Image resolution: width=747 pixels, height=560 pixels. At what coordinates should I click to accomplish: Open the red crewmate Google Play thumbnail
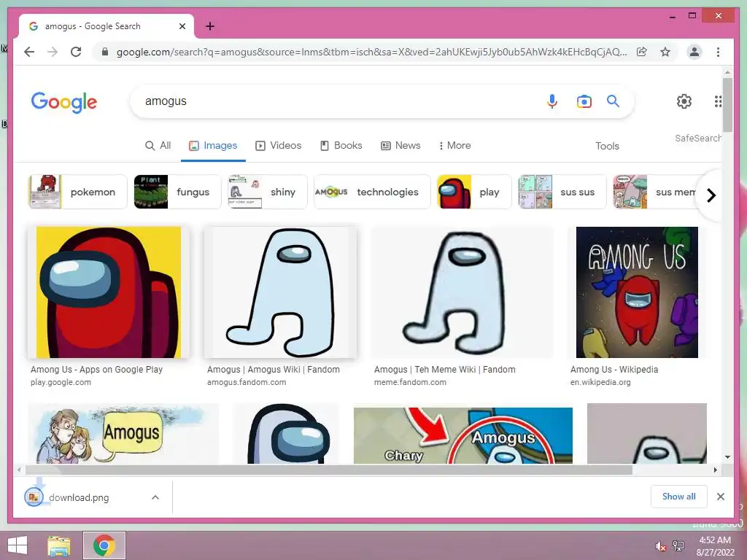click(x=109, y=292)
